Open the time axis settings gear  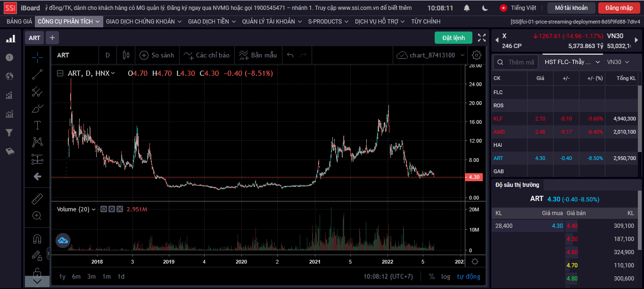coord(475,262)
